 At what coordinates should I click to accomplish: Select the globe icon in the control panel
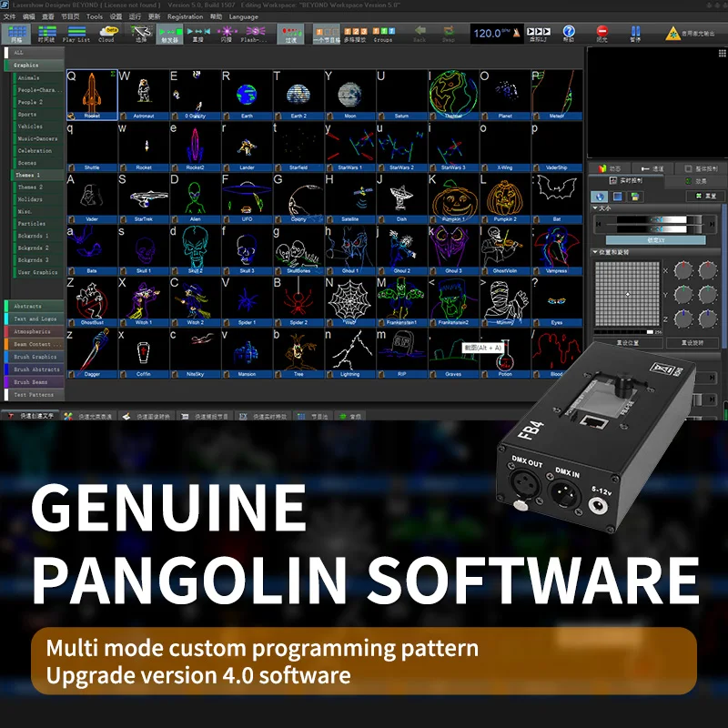click(600, 197)
